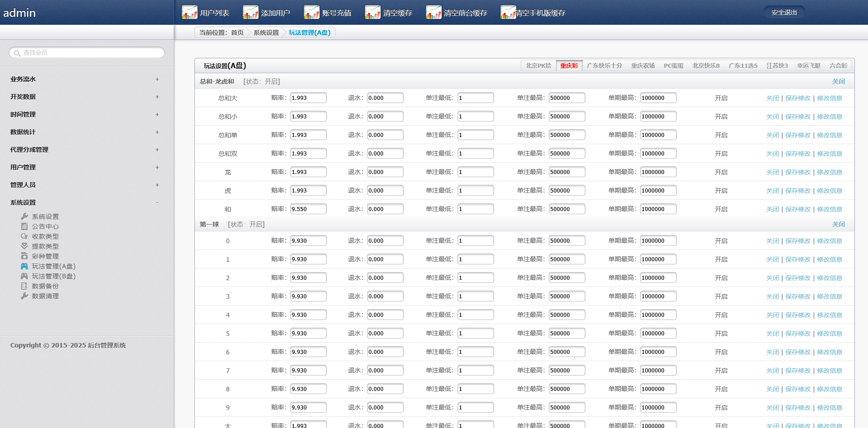Expand the 用户管理 sidebar section
868x428 pixels.
157,167
